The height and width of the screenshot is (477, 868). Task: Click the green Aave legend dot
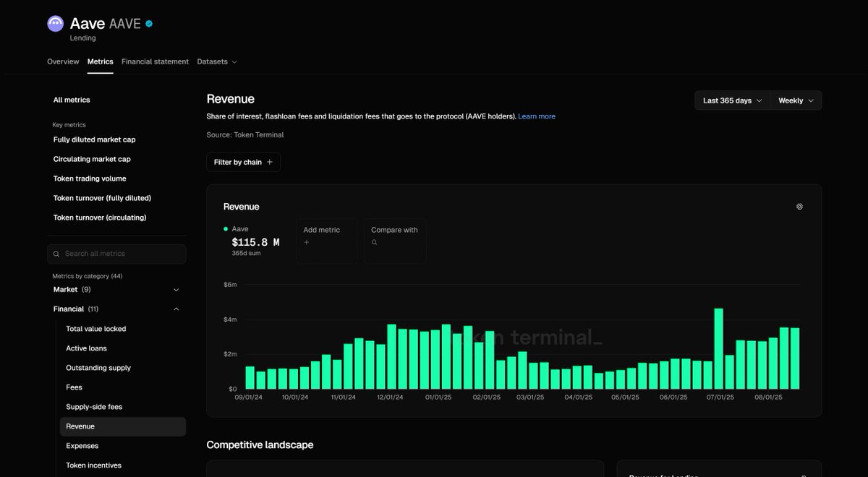(226, 229)
